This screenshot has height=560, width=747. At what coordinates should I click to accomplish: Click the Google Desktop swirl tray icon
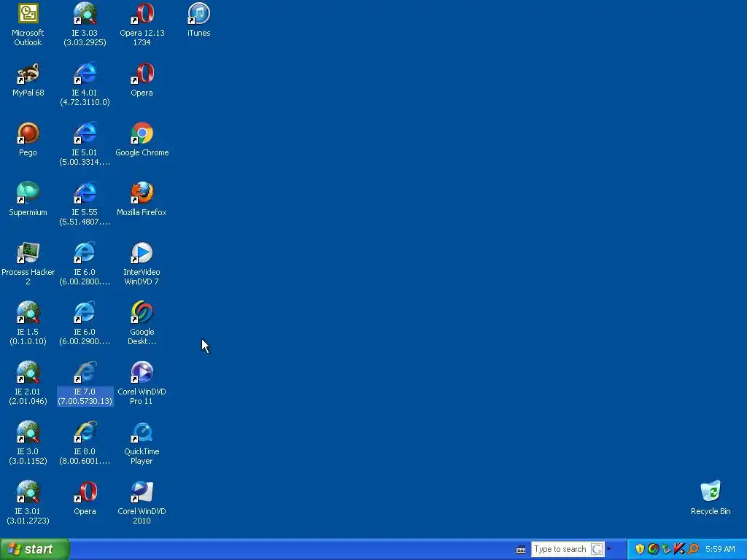[x=653, y=549]
